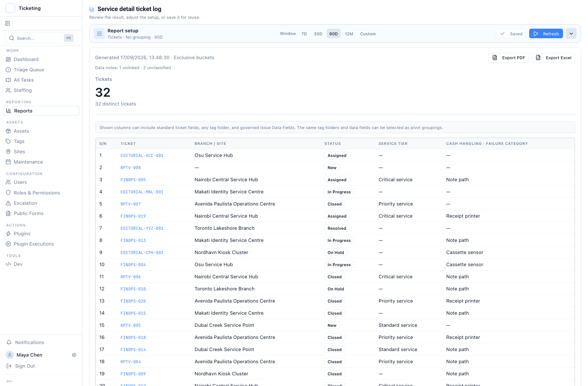Expand the dropdown next to Refresh
The height and width of the screenshot is (386, 588).
point(571,34)
